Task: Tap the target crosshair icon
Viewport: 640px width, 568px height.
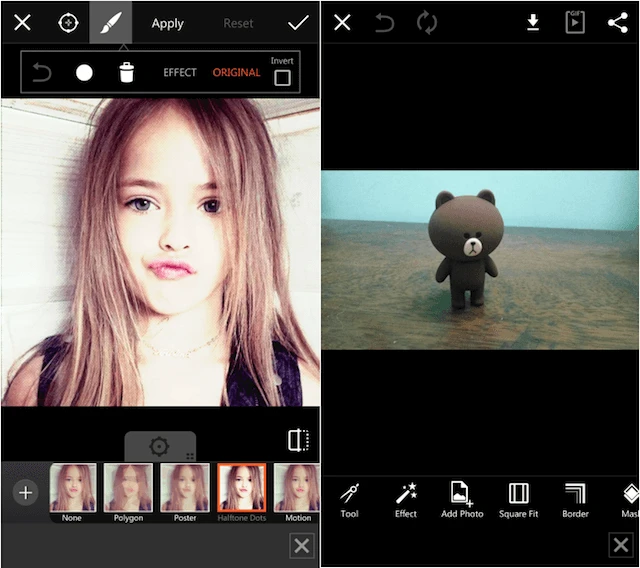Action: pos(68,22)
